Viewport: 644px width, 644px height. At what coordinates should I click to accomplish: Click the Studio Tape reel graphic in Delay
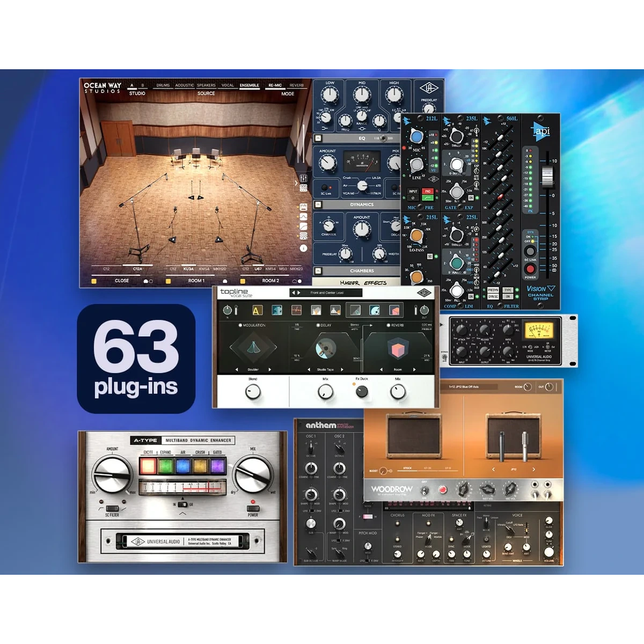coord(326,348)
